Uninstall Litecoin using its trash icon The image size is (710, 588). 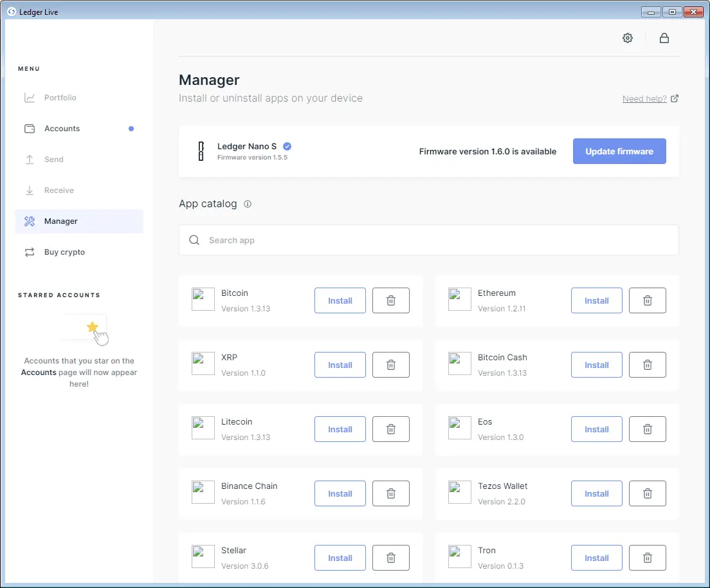coord(391,429)
